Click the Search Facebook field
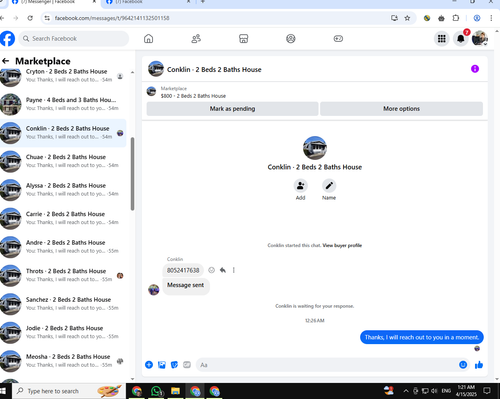Image resolution: width=500 pixels, height=399 pixels. 74,39
